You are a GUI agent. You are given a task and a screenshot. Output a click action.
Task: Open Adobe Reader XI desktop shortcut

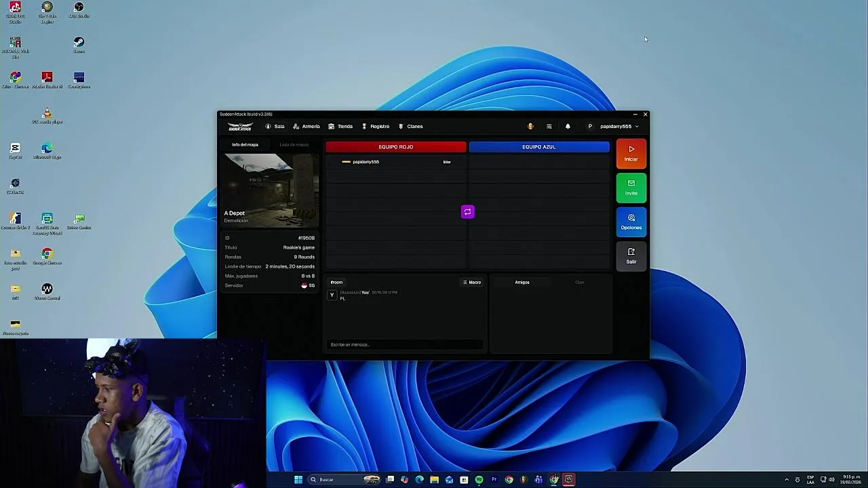click(47, 81)
